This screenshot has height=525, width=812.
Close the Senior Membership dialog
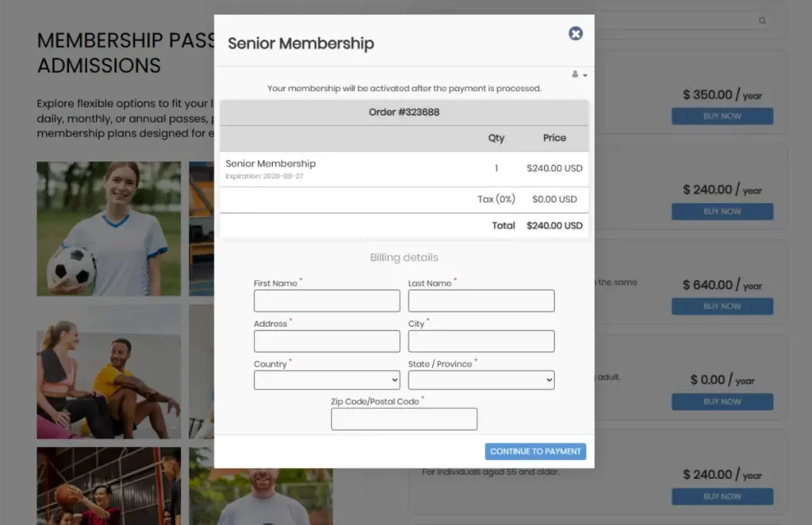tap(575, 33)
